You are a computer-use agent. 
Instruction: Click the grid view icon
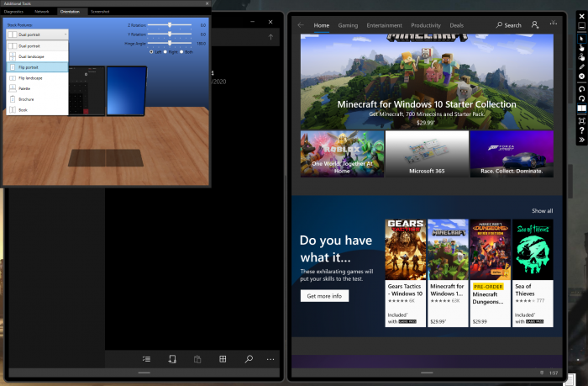coord(223,359)
